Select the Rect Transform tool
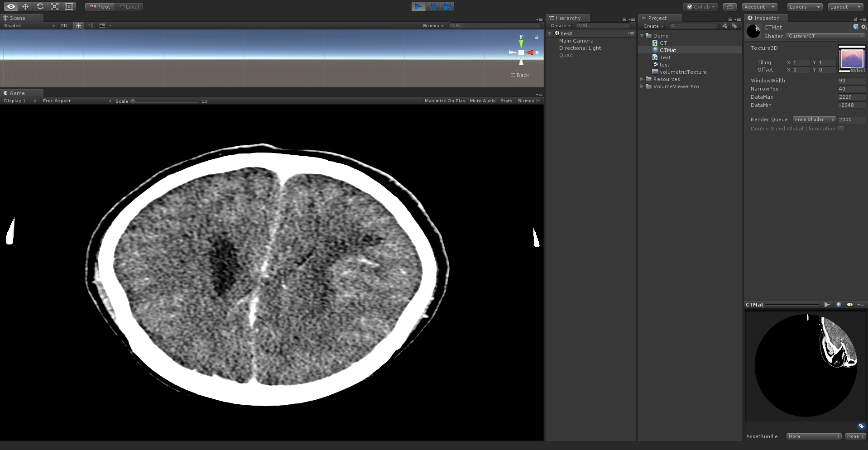 coord(69,7)
